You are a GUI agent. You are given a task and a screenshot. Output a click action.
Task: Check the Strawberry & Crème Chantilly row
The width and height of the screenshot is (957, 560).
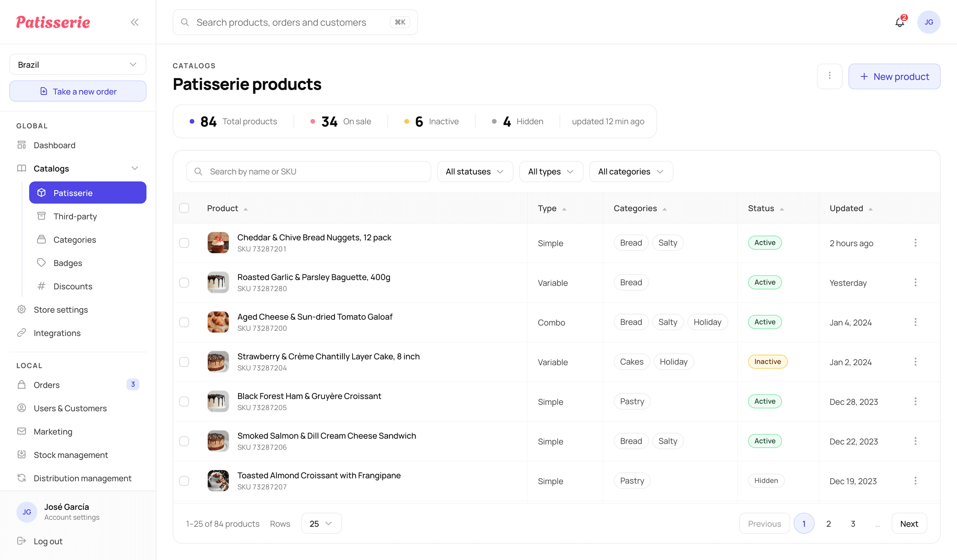pos(184,362)
